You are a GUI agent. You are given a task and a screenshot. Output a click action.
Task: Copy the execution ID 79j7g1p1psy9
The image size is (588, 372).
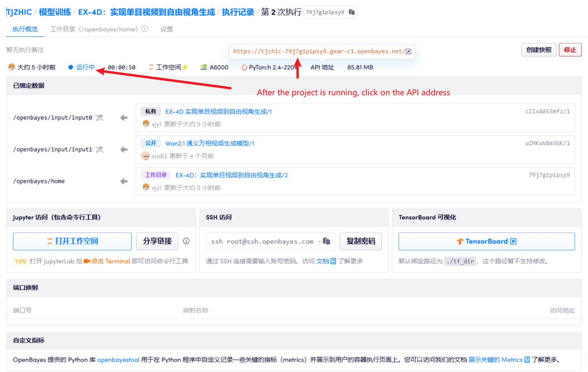(351, 12)
